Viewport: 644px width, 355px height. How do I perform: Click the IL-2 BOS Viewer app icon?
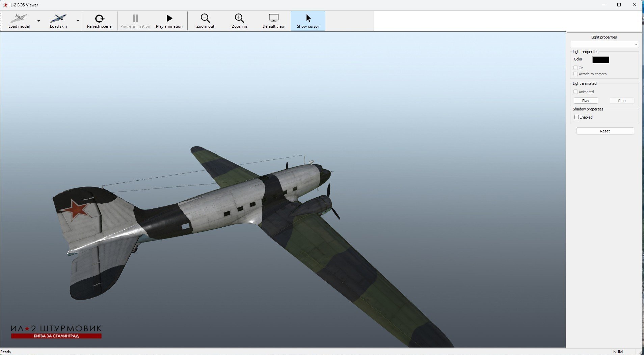click(5, 5)
